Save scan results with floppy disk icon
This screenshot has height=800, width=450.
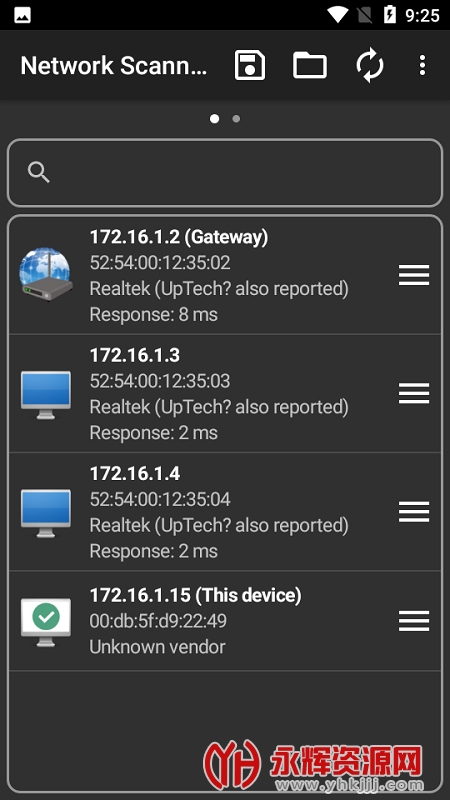249,65
